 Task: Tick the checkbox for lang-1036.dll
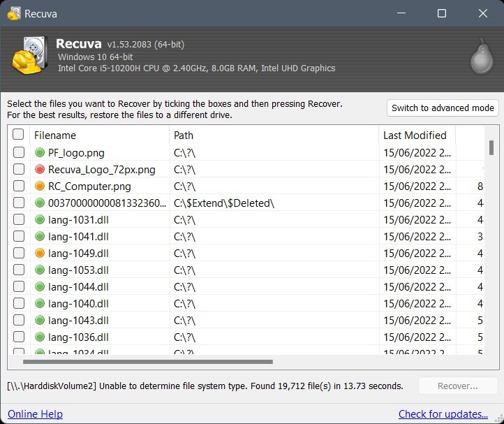tap(19, 337)
